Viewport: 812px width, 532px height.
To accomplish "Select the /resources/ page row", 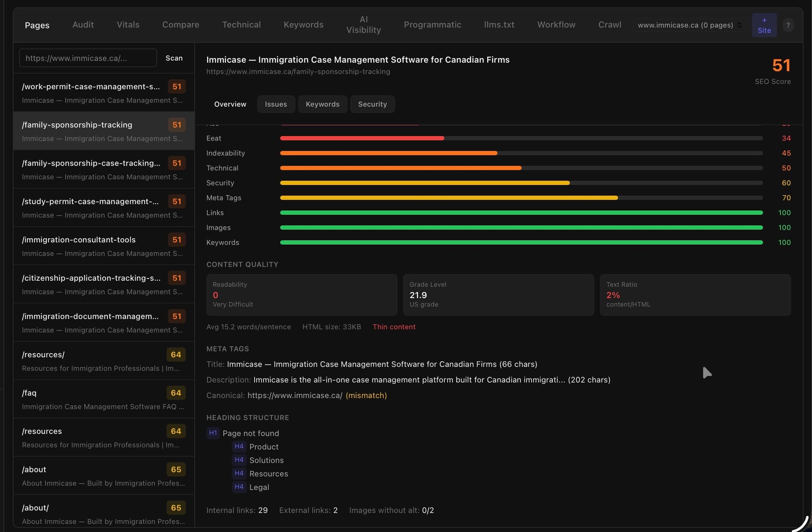I will (104, 361).
